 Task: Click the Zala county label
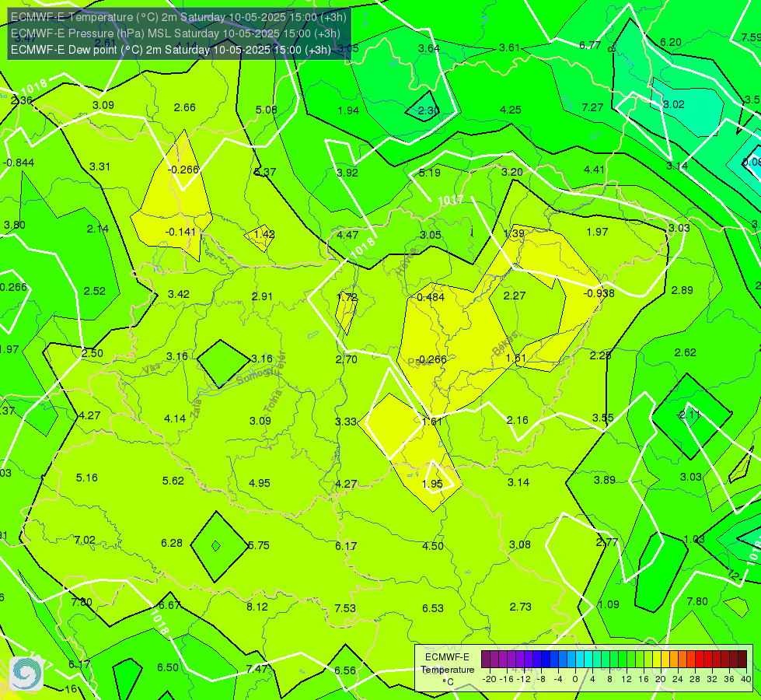coord(197,407)
